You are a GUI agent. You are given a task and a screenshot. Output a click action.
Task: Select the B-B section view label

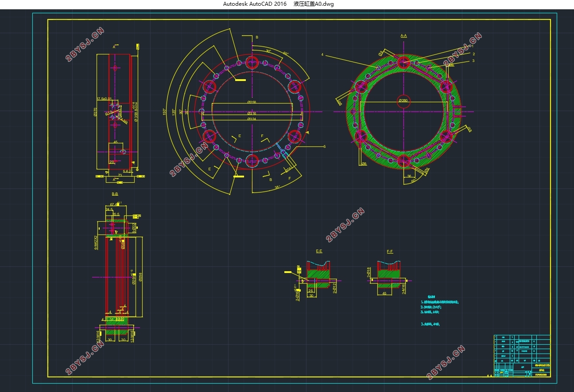pos(115,194)
